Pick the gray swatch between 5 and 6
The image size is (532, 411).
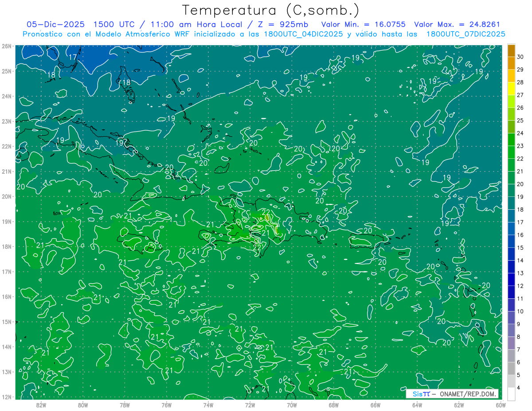coord(511,369)
